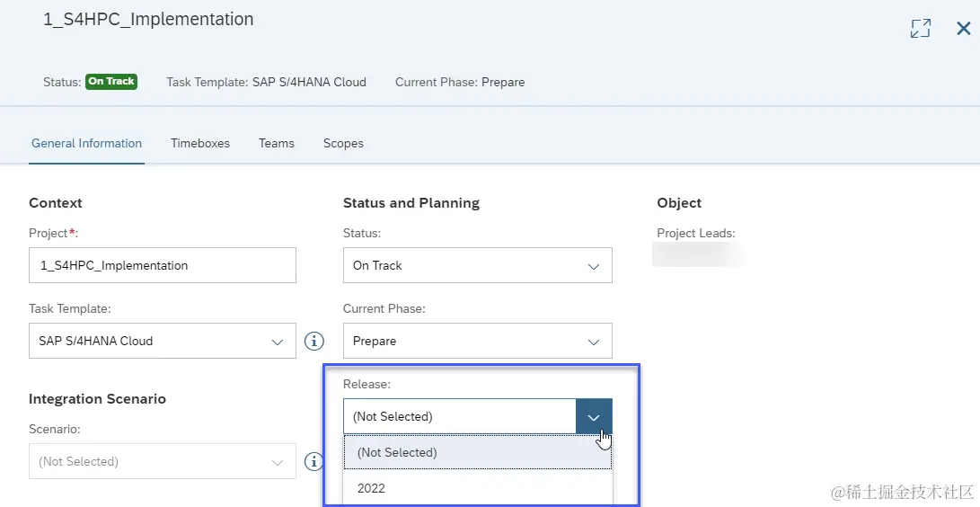Enter full screen with the expand icon
The image size is (980, 507).
point(920,29)
